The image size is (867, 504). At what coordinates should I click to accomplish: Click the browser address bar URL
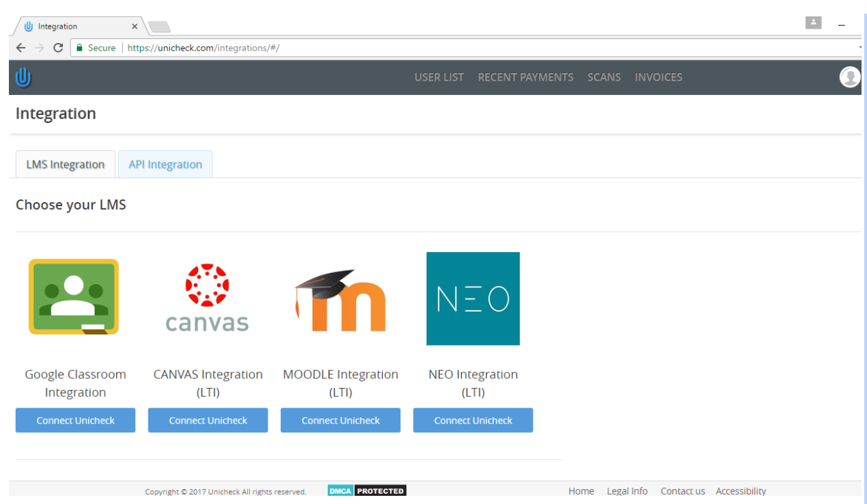point(204,48)
